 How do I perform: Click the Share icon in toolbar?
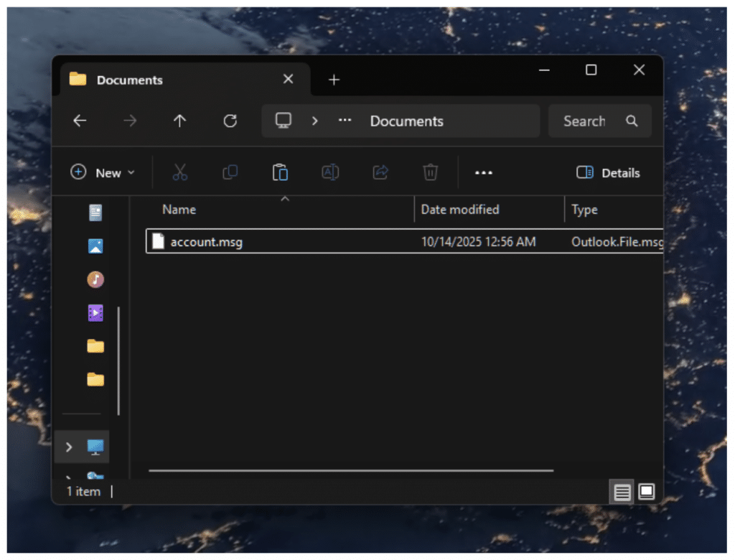380,172
